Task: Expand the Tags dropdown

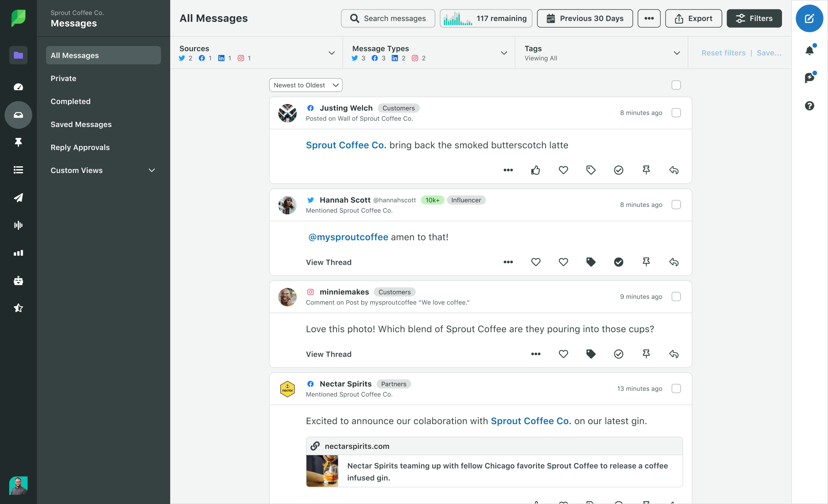Action: pos(678,53)
